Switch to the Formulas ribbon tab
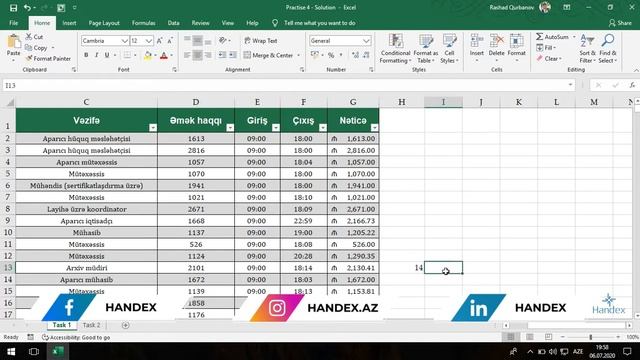 [x=143, y=23]
